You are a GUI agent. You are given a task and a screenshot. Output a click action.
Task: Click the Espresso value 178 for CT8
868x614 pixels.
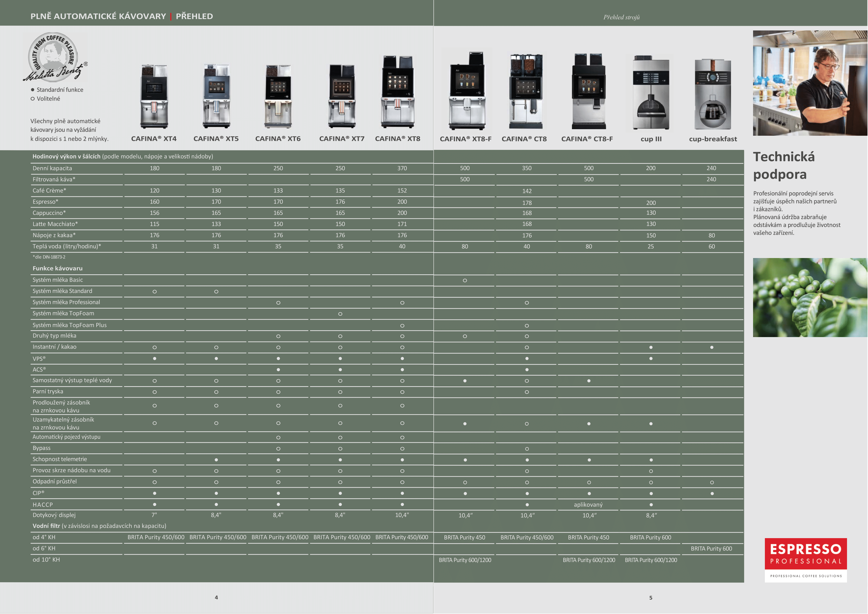[527, 203]
